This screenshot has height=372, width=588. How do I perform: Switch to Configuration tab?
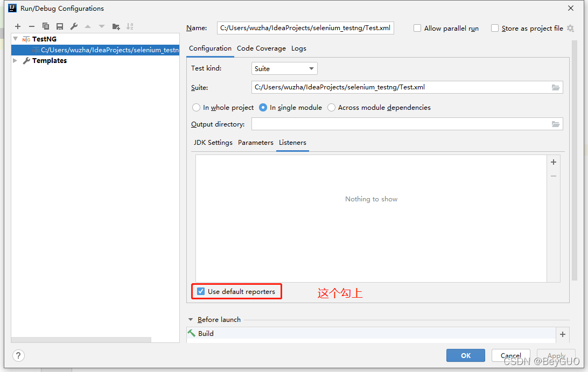pos(210,48)
